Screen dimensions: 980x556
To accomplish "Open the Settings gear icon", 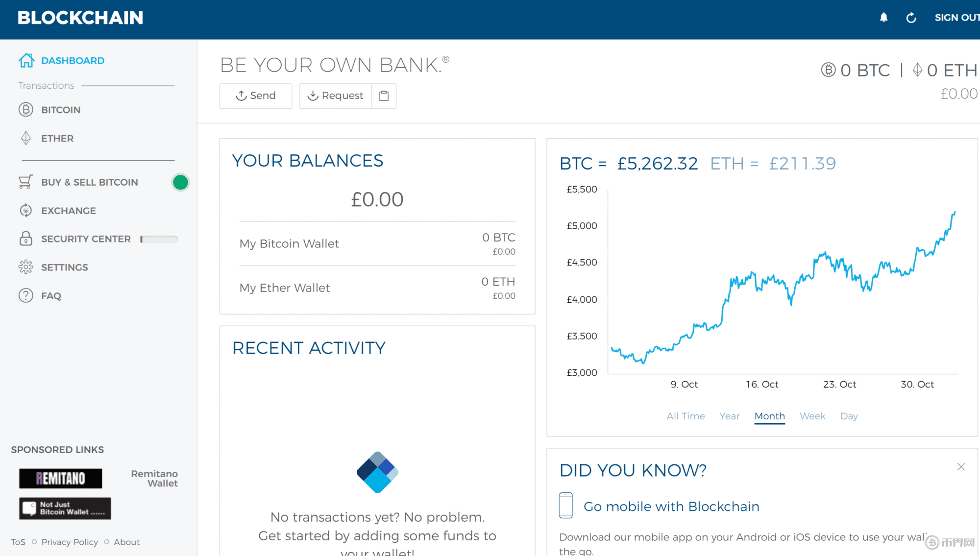I will coord(26,267).
